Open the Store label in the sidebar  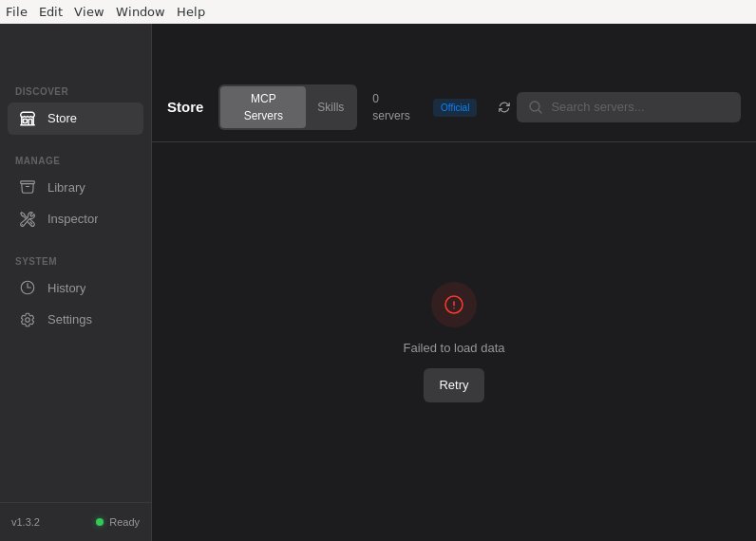coord(62,119)
